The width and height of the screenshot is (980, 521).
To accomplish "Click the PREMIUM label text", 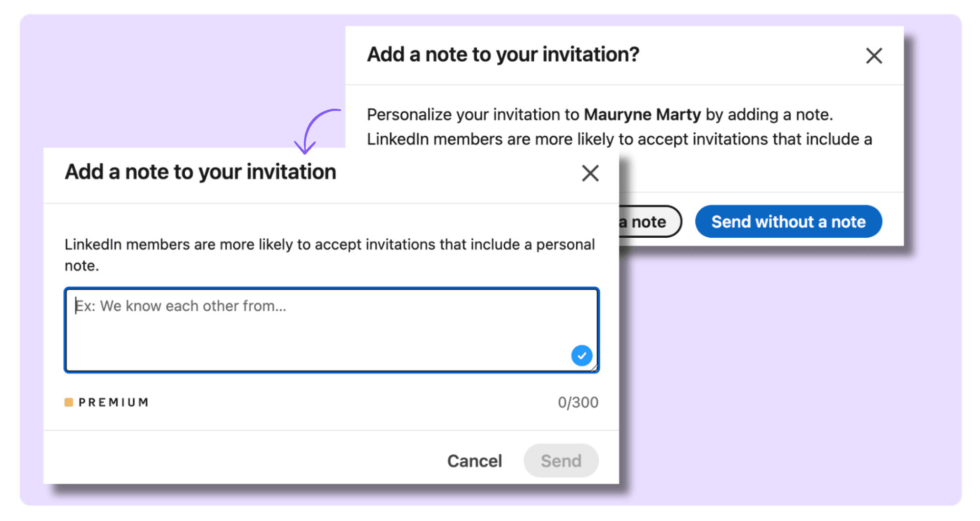I will coord(114,402).
